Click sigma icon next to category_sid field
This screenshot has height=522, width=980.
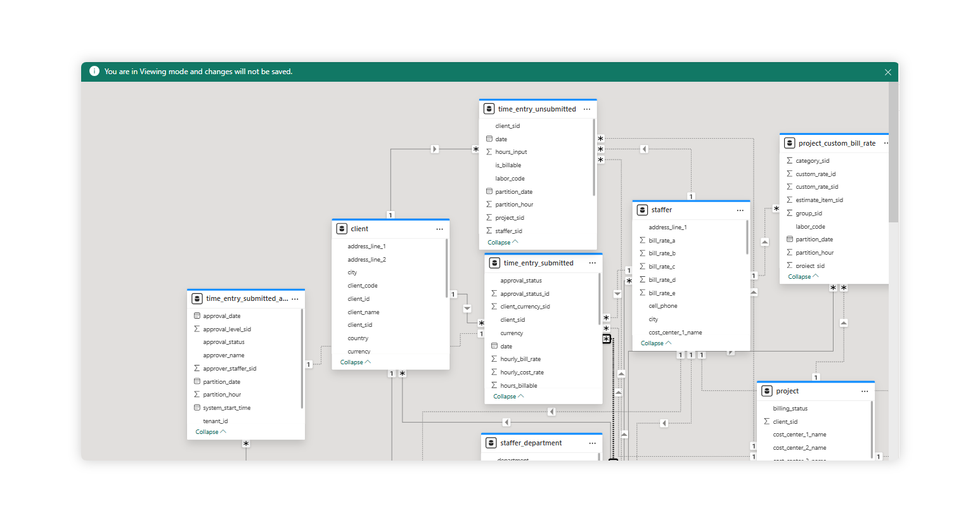pos(789,160)
